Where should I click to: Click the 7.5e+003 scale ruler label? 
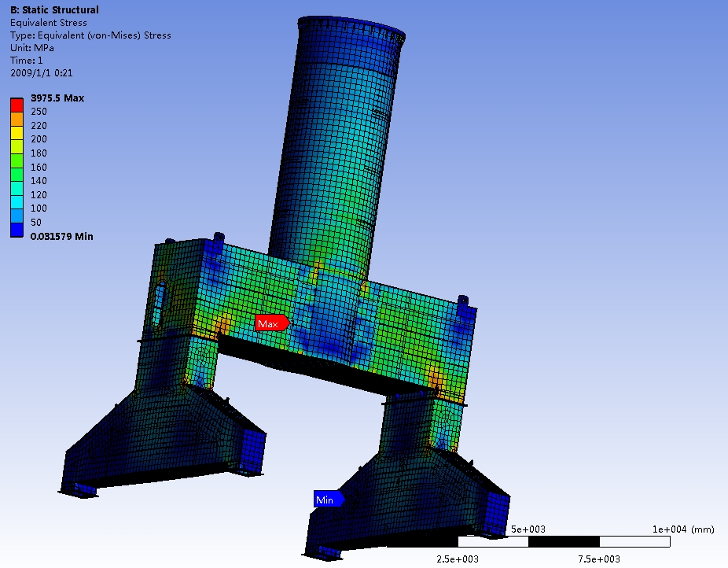[x=598, y=559]
